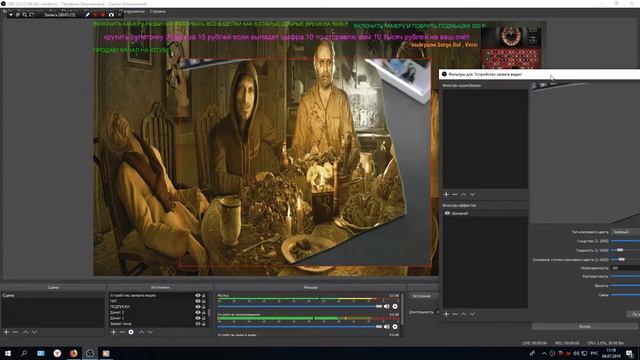The width and height of the screenshot is (640, 360).
Task: Open the notification center in the system tray
Action: click(x=629, y=353)
